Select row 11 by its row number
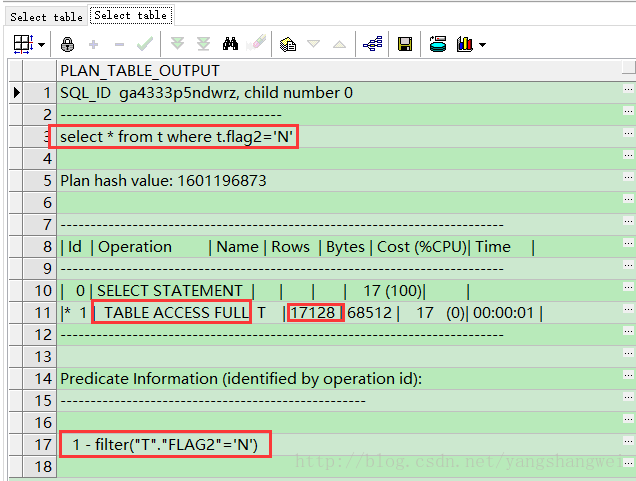The width and height of the screenshot is (636, 481). [x=40, y=313]
